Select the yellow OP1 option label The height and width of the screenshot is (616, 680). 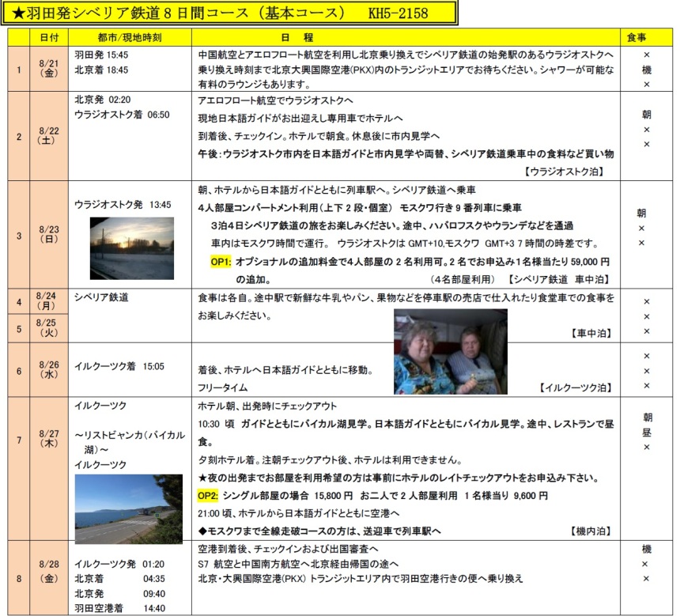[x=221, y=262]
